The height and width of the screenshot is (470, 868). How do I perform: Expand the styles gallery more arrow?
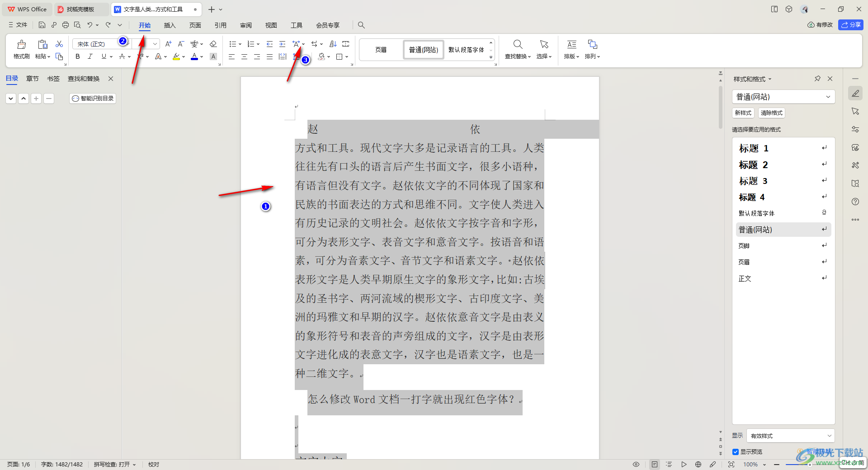coord(491,57)
